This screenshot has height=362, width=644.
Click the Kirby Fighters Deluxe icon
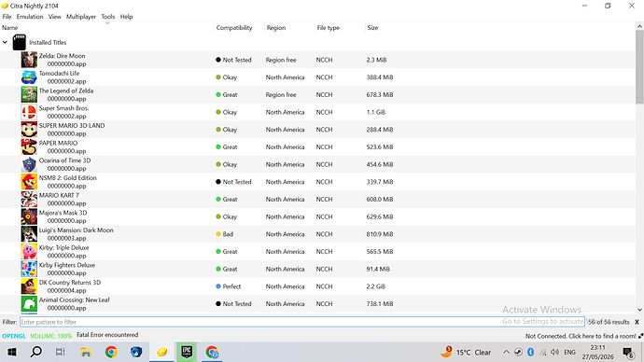tap(29, 270)
